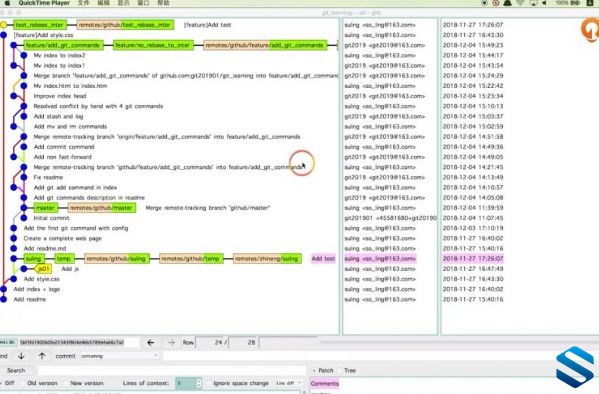
Task: Click the volume icon in the menu bar
Action: pos(545,3)
